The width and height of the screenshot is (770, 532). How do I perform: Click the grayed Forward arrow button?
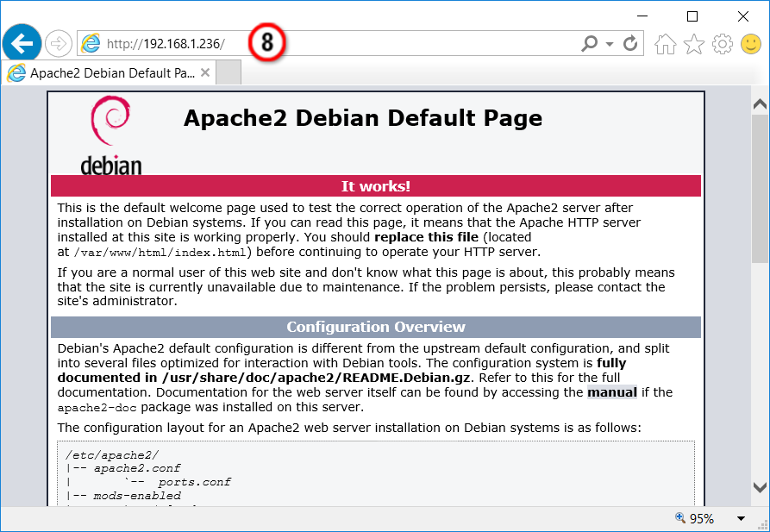click(x=59, y=44)
